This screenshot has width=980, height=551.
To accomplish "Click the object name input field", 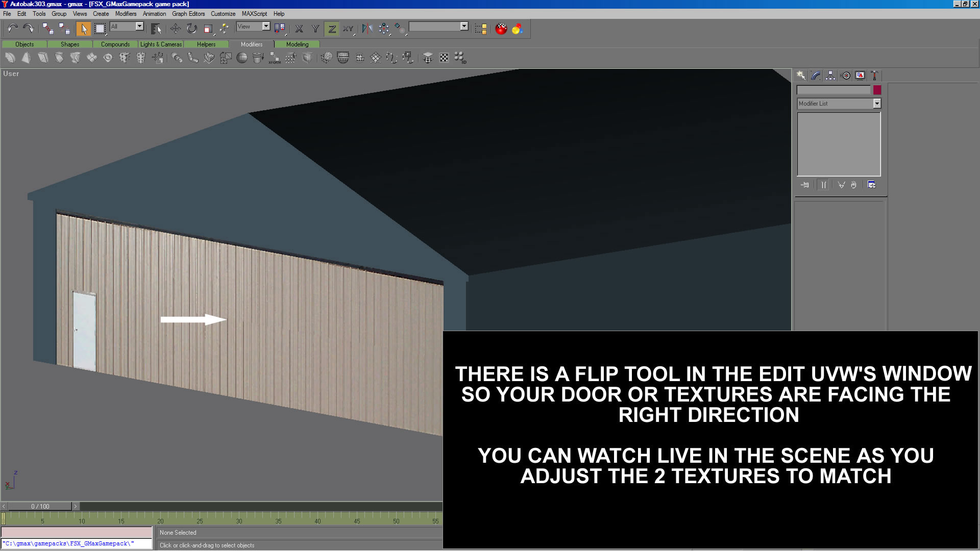I will pos(833,90).
